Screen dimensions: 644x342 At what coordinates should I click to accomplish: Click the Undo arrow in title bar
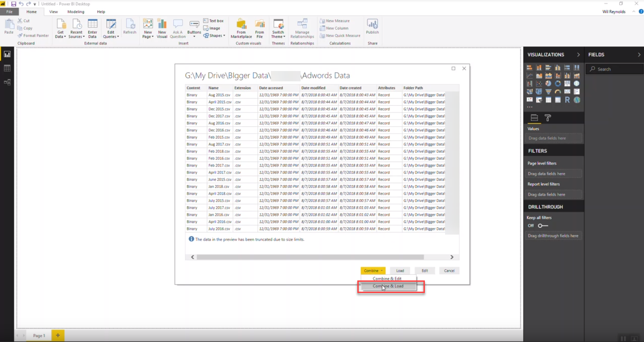[x=21, y=4]
